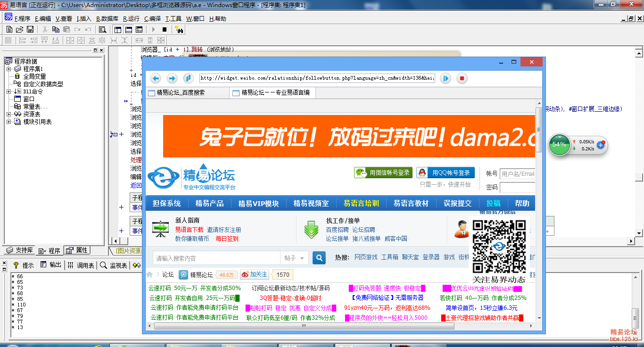Switch to the 监视表 tab
This screenshot has width=644, height=347.
[x=114, y=265]
